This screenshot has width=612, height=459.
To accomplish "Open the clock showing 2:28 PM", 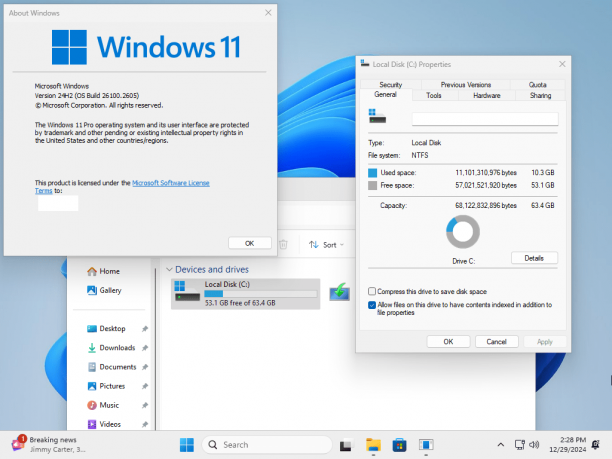I will [568, 445].
